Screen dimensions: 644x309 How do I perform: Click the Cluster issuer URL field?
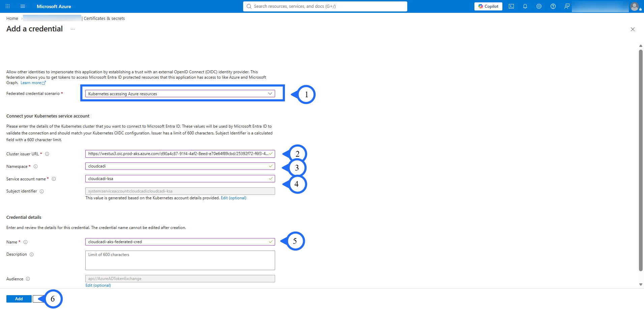pyautogui.click(x=180, y=154)
